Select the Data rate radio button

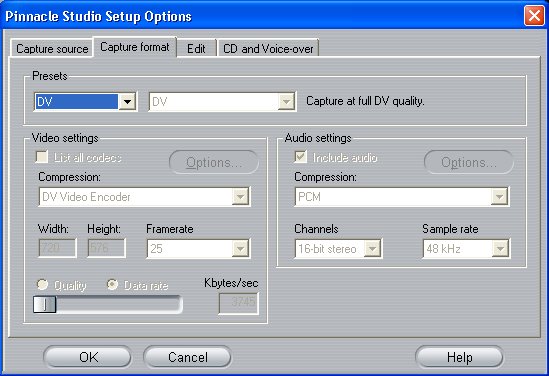112,284
